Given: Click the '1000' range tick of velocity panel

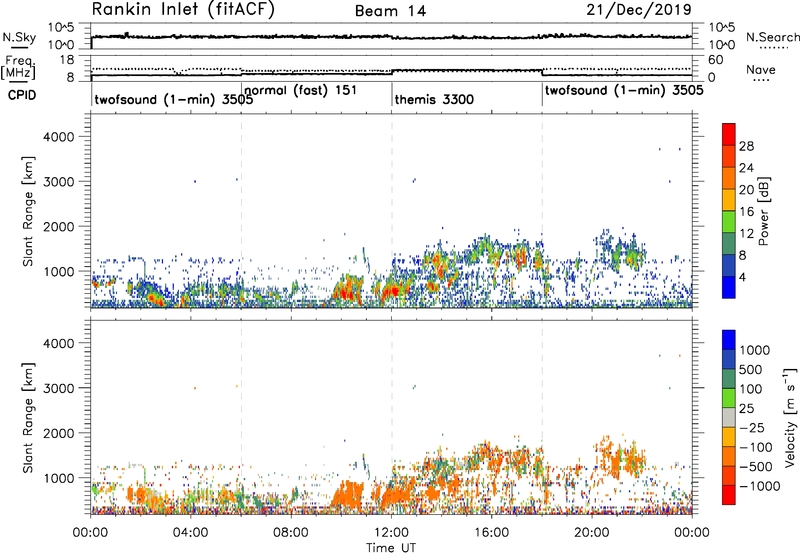Looking at the screenshot, I should 58,478.
